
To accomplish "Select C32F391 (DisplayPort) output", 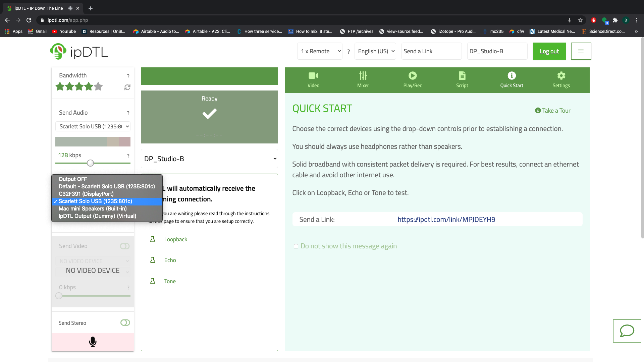I will 107,194.
